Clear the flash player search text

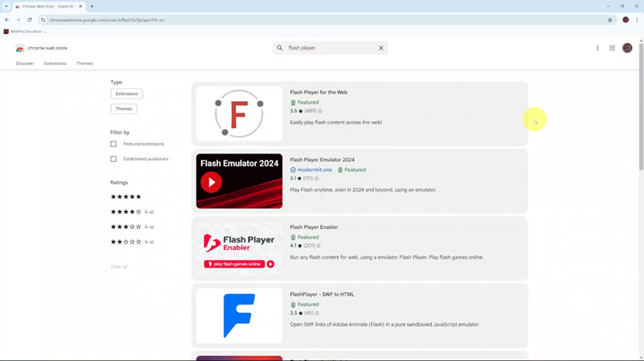(380, 48)
